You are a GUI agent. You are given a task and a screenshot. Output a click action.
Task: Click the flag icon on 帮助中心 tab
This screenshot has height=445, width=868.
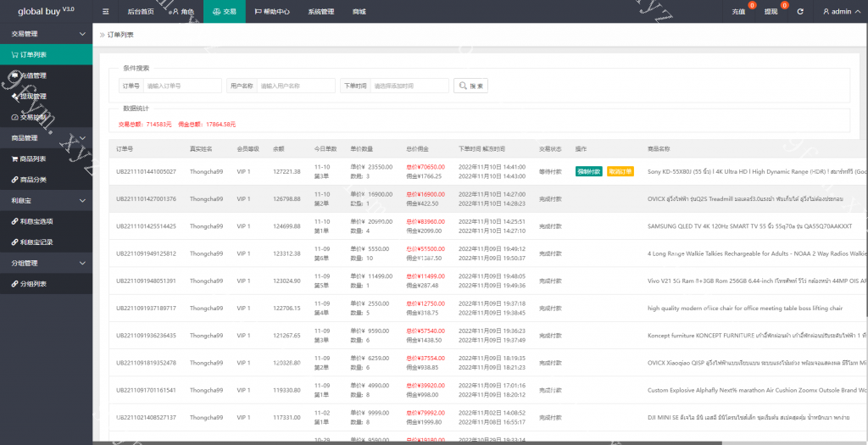pyautogui.click(x=258, y=12)
